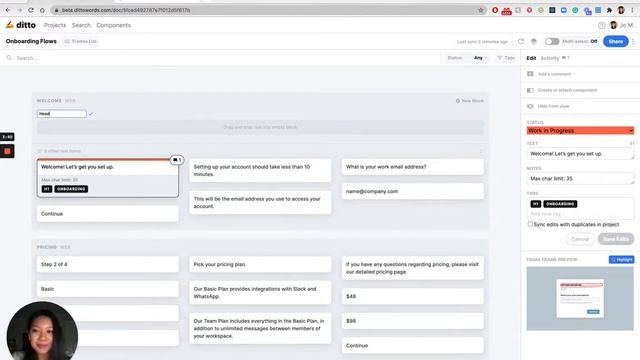The height and width of the screenshot is (360, 640).
Task: Click the Notes field with Max char limit
Action: click(580, 178)
